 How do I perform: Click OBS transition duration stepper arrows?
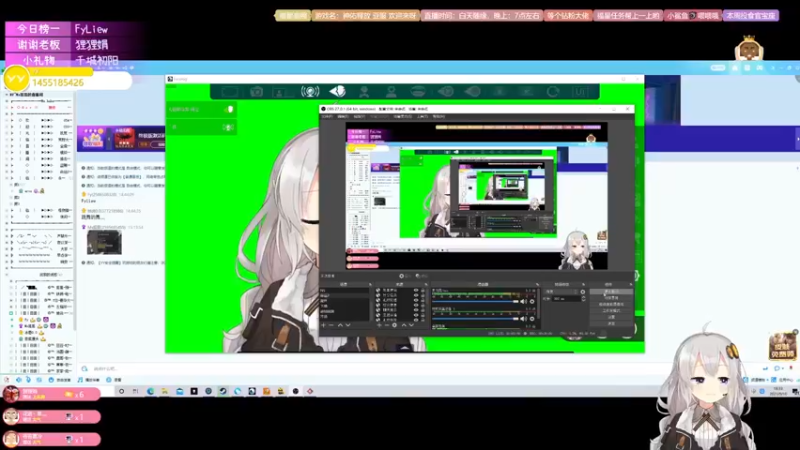coord(584,298)
